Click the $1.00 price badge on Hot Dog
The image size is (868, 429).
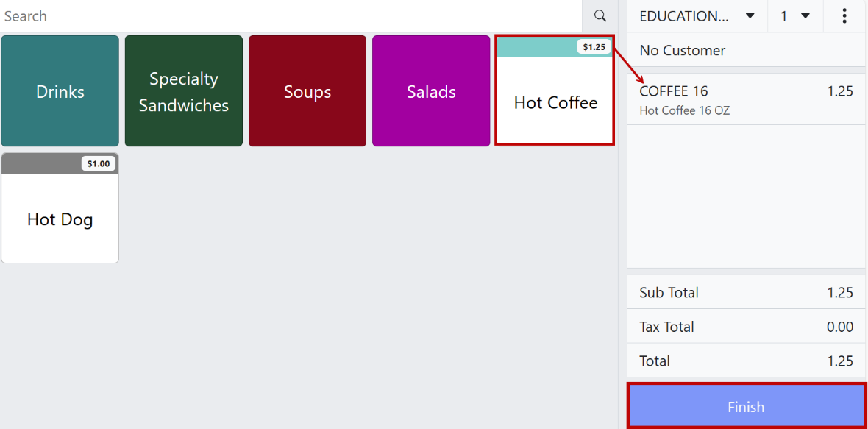click(x=99, y=164)
